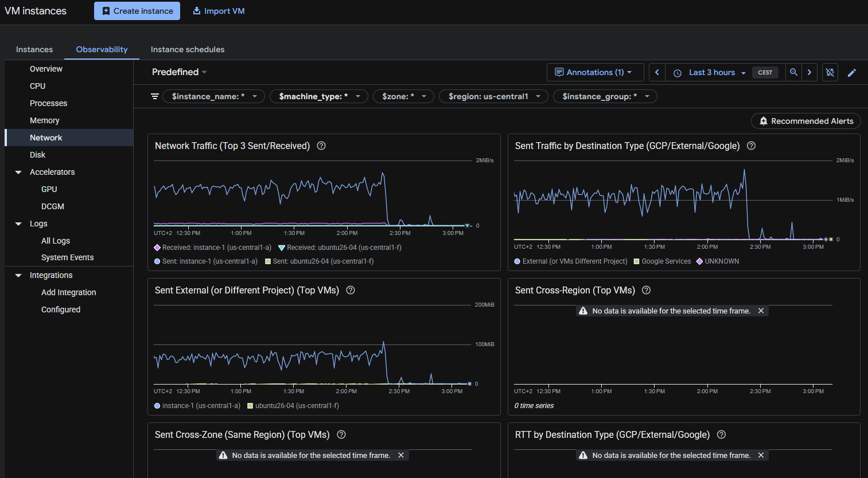Screen dimensions: 868x478
Task: Select Memory in the sidebar
Action: click(x=45, y=120)
